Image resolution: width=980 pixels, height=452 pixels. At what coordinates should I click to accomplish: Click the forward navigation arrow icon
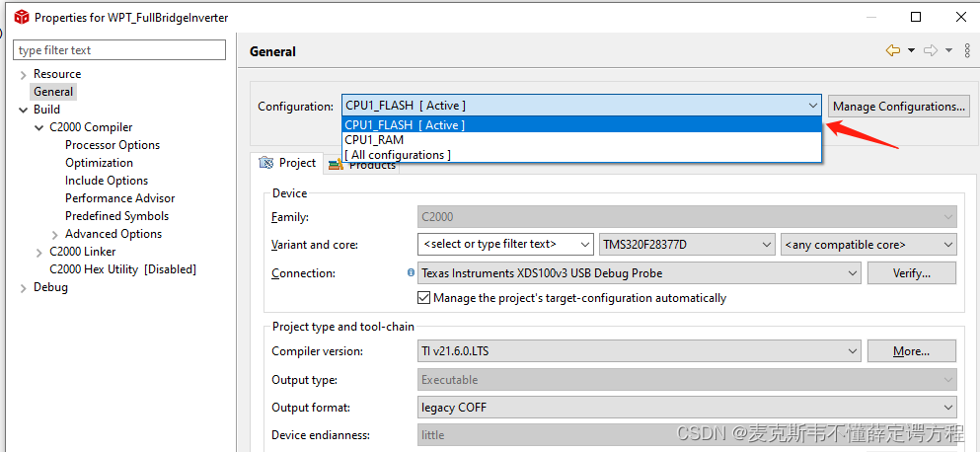(931, 50)
